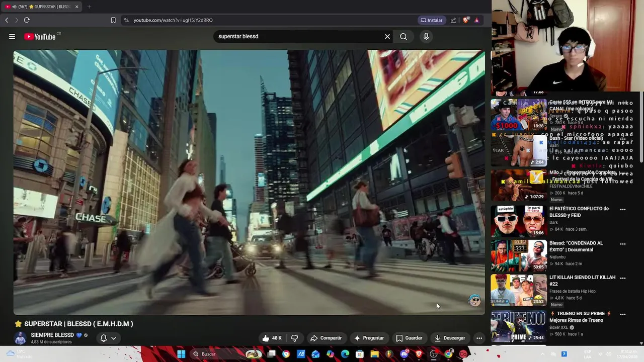Save the video with Guardar
644x362 pixels.
(x=409, y=338)
